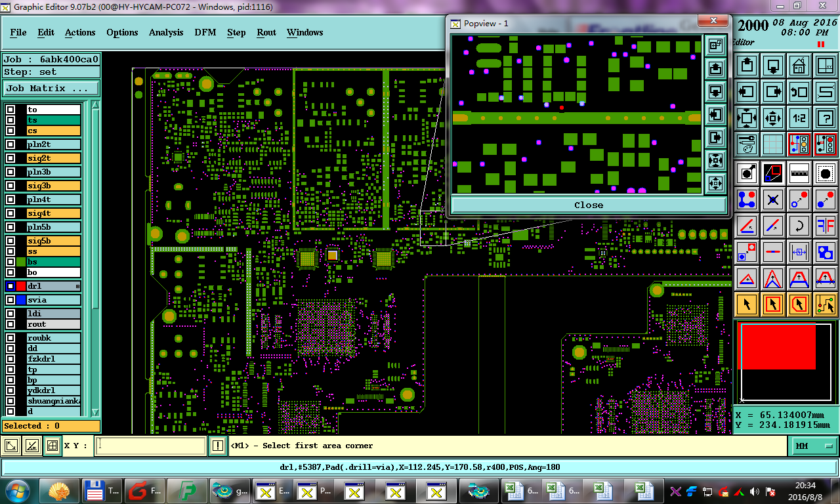Select the net selection arrow tool
This screenshot has width=840, height=504.
[825, 304]
